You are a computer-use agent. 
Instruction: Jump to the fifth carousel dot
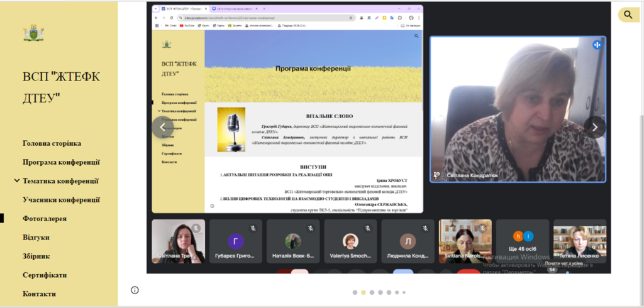(389, 292)
